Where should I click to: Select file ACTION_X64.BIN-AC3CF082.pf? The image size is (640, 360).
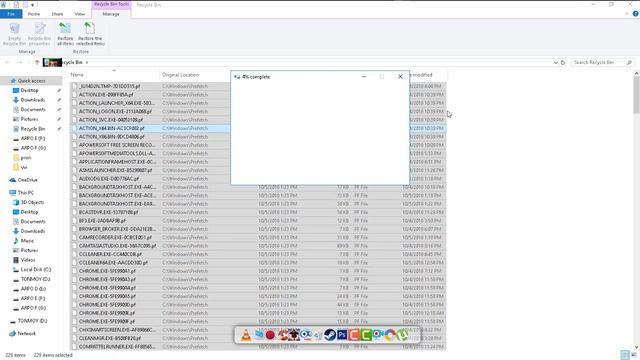[111, 128]
